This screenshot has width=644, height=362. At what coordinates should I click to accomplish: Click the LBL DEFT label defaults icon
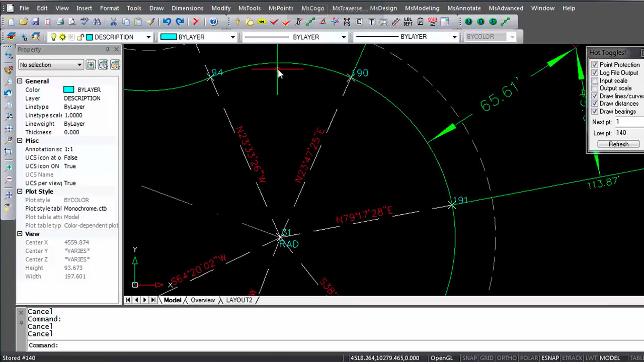(x=408, y=22)
